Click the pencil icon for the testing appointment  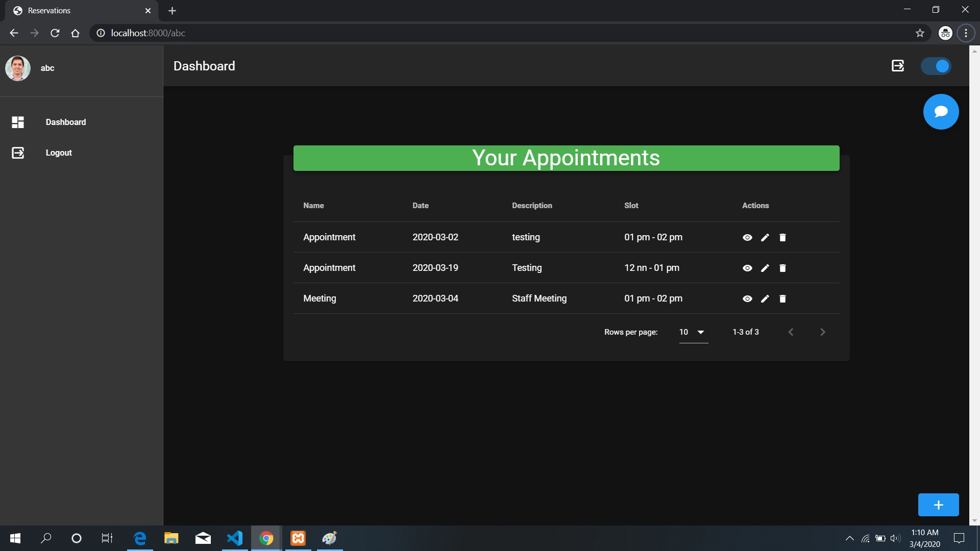765,237
